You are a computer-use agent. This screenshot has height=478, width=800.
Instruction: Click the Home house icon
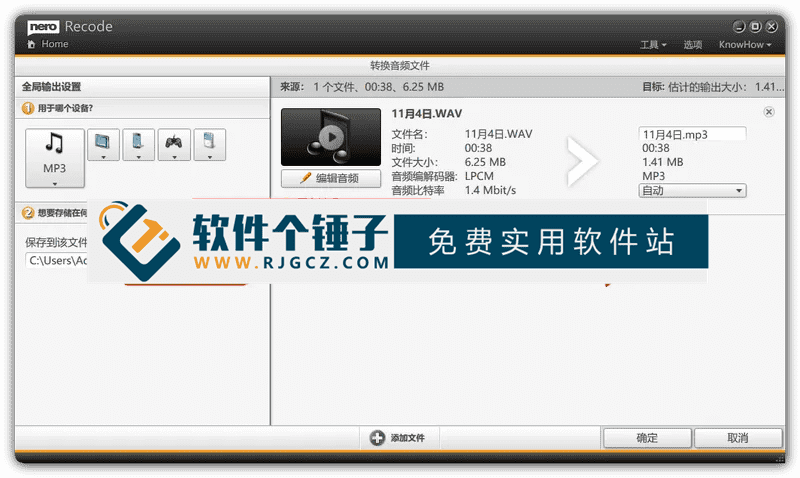coord(32,44)
